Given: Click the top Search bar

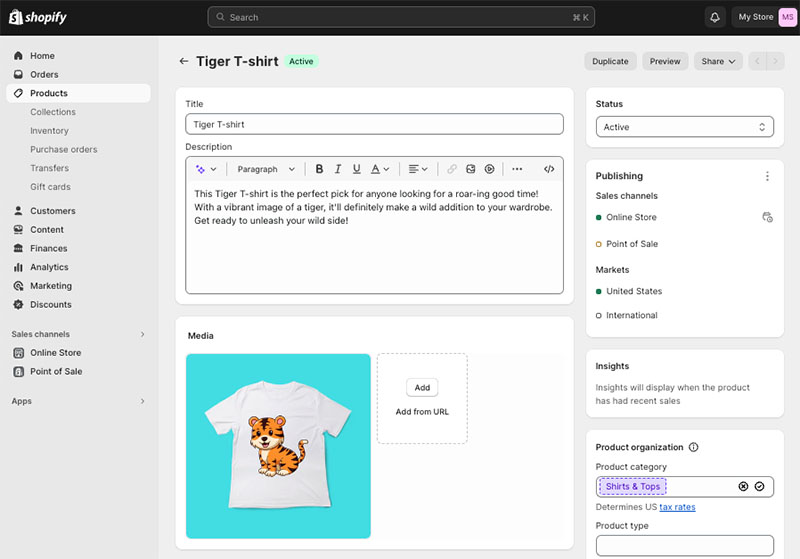Looking at the screenshot, I should (x=401, y=17).
